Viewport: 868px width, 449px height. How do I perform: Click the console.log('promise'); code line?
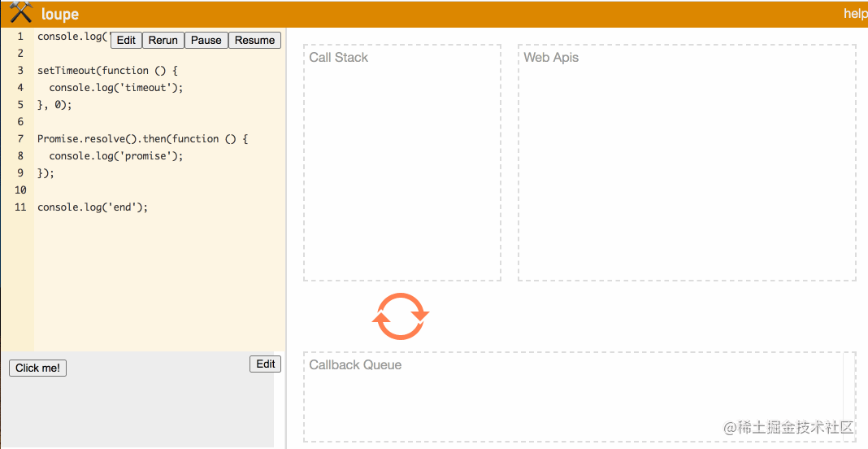tap(115, 155)
